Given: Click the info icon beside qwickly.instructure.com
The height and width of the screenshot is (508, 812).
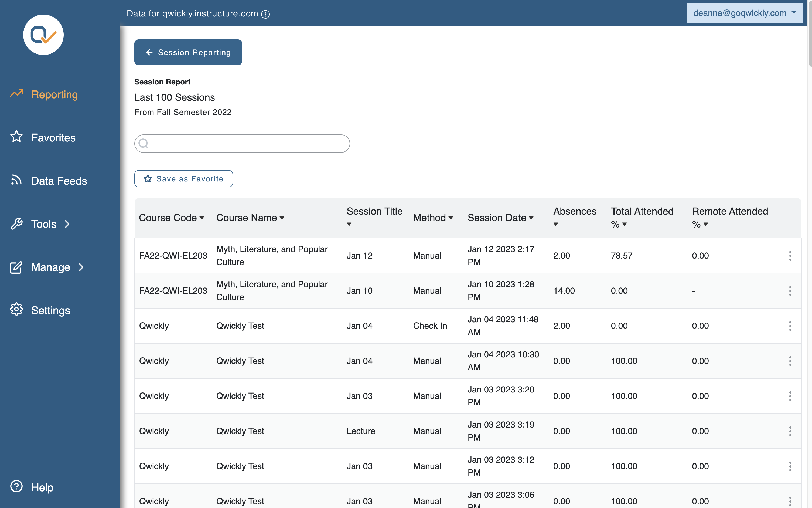Looking at the screenshot, I should point(265,14).
